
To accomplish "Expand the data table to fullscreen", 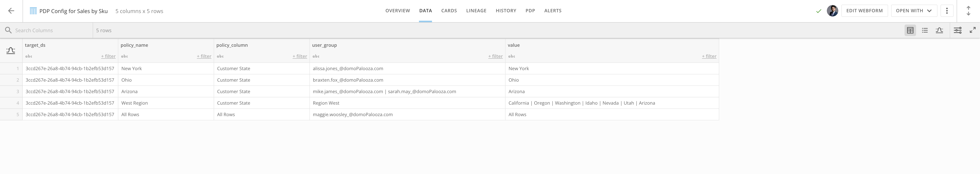I will point(972,30).
